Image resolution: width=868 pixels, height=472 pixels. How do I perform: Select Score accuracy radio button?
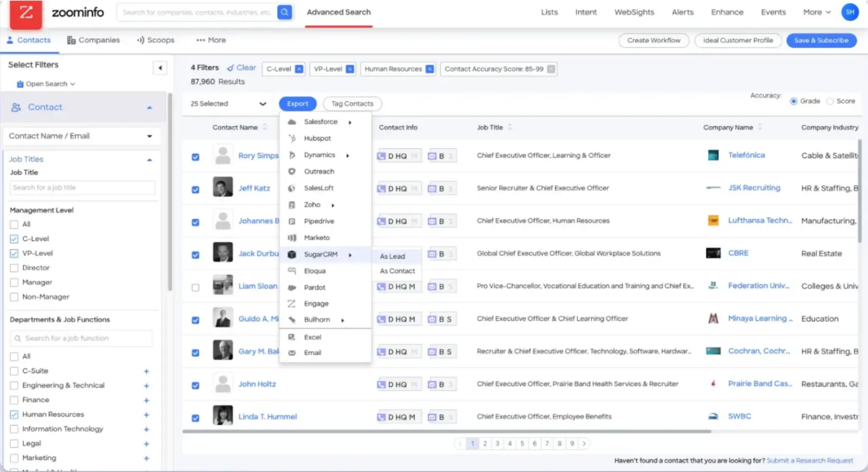coord(830,101)
